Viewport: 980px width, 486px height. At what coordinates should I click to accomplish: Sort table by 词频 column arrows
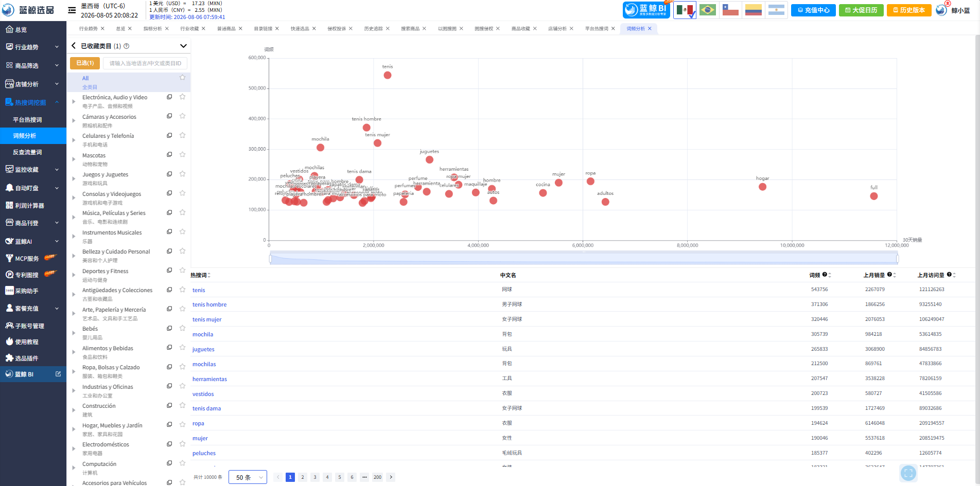click(830, 275)
